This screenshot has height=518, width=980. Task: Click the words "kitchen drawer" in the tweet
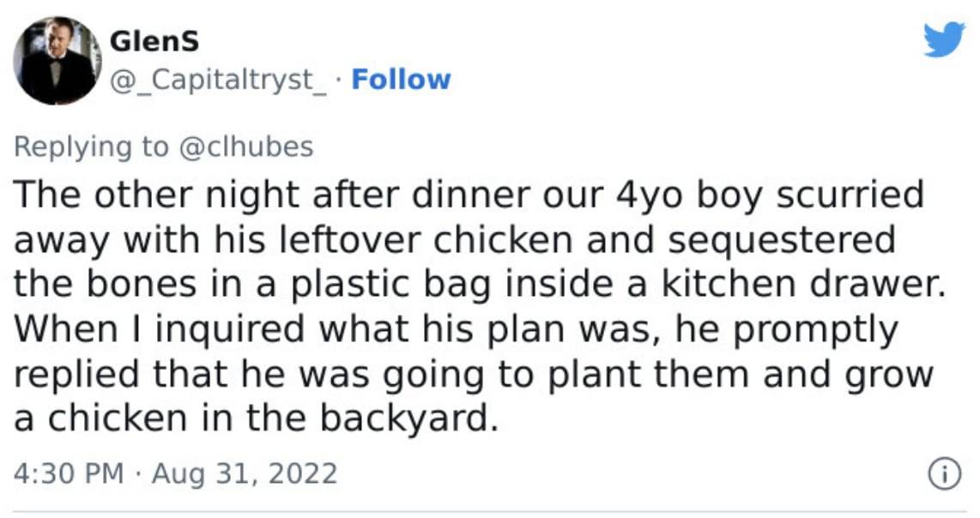(803, 285)
